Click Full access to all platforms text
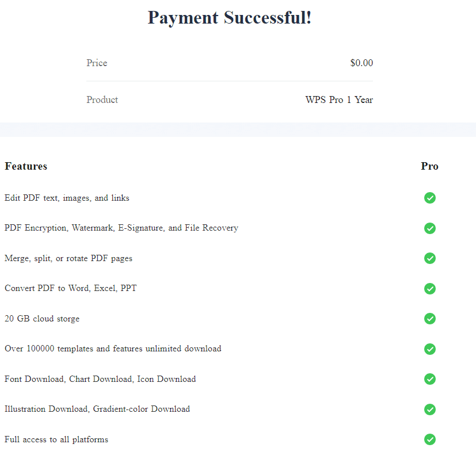 click(x=56, y=439)
